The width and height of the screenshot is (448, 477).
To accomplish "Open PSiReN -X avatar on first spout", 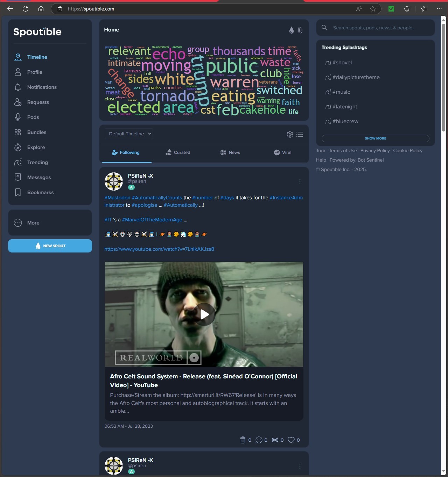I will point(114,181).
